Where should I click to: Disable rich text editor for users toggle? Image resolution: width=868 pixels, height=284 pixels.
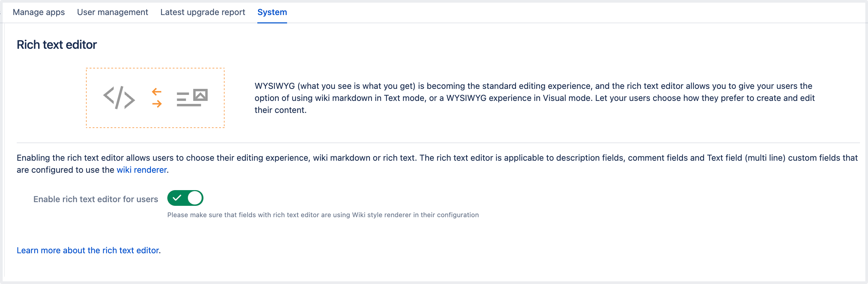[185, 198]
